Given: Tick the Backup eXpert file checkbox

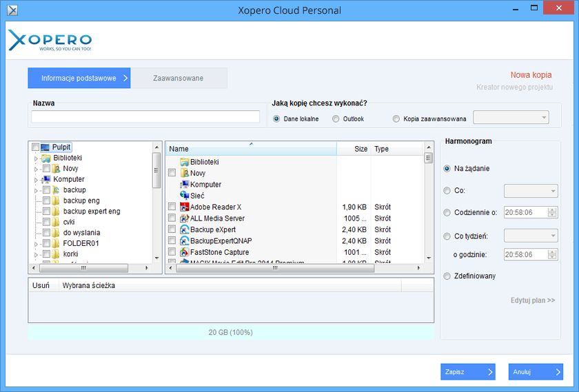Looking at the screenshot, I should click(x=172, y=229).
